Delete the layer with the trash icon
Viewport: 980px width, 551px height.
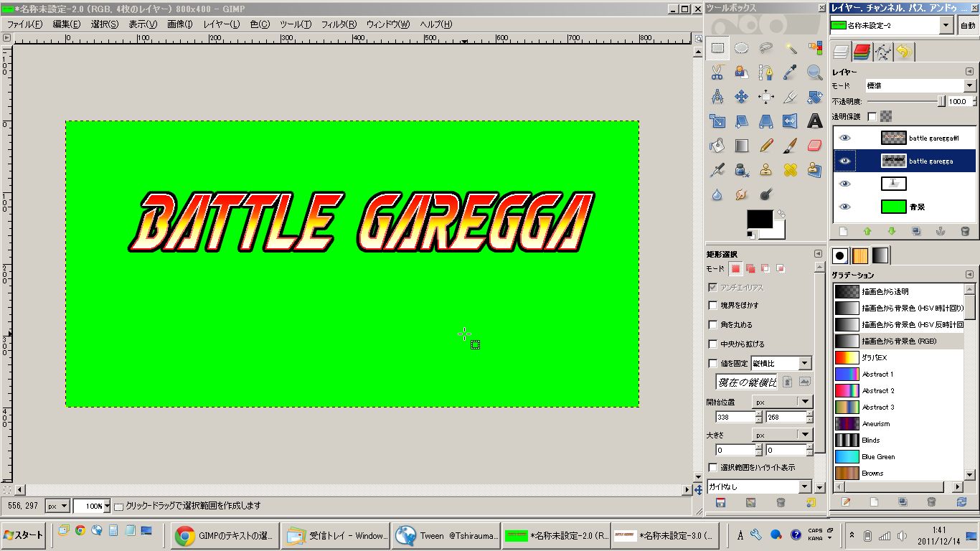coord(965,232)
